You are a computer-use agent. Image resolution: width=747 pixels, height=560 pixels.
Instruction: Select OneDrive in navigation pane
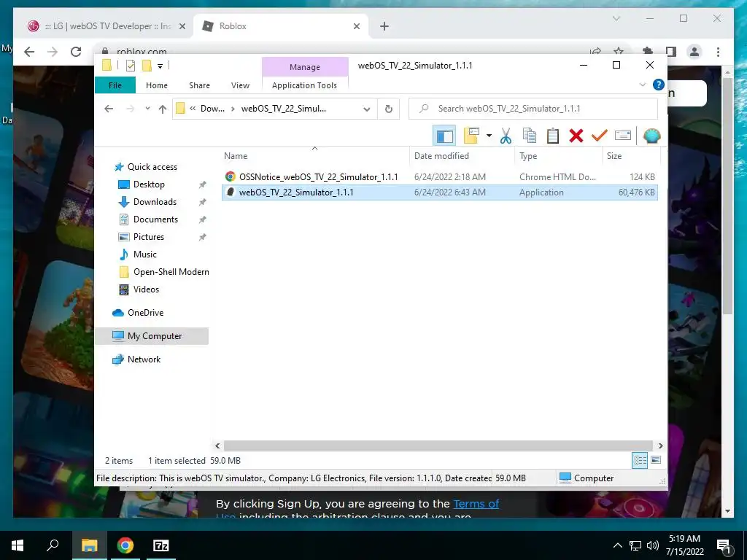pyautogui.click(x=145, y=313)
